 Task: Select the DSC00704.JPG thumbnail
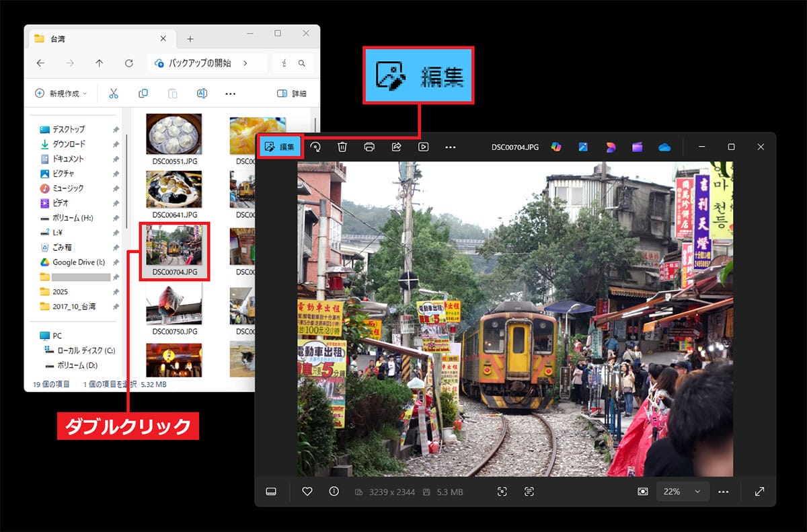tap(174, 252)
